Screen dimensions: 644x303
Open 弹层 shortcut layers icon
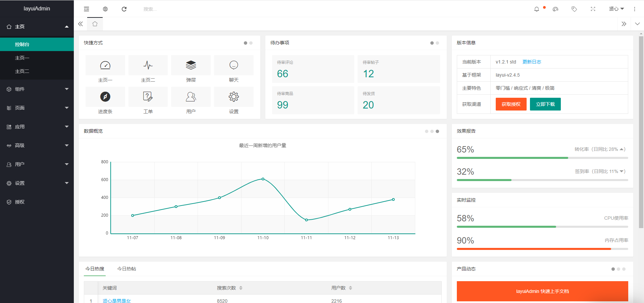pos(191,65)
